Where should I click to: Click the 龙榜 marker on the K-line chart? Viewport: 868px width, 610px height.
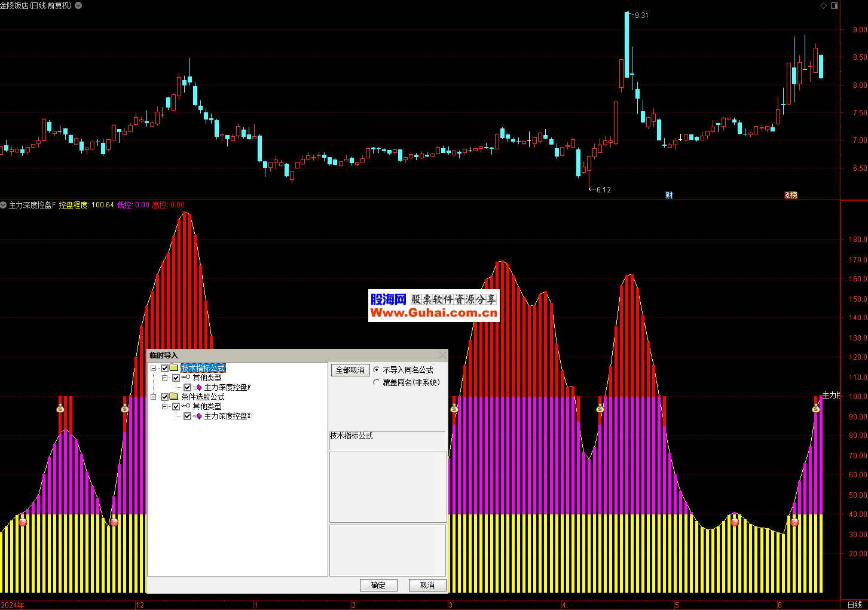coord(791,195)
